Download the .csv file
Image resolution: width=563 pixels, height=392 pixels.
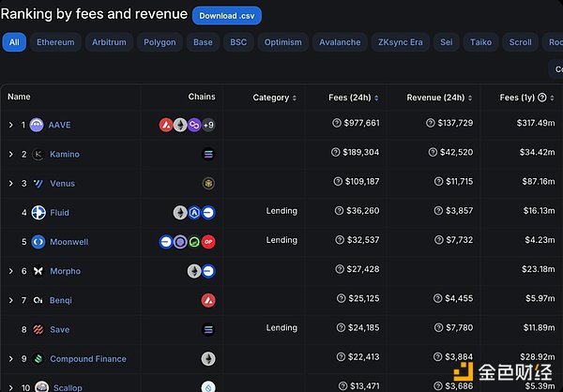[226, 15]
